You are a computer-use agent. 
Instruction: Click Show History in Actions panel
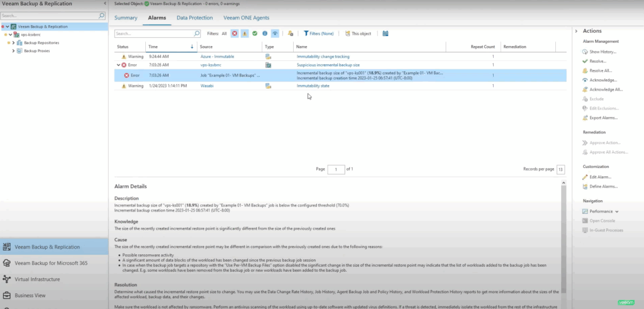(x=602, y=52)
